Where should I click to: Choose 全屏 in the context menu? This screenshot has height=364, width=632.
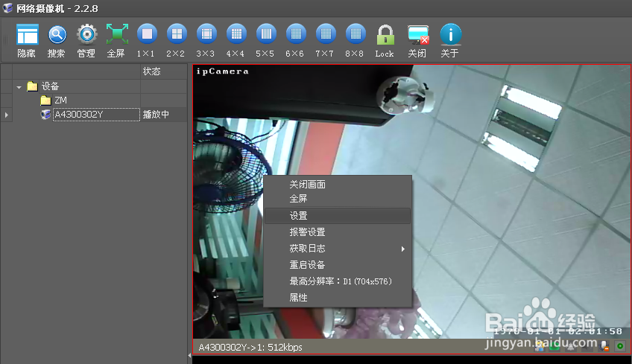(x=338, y=199)
